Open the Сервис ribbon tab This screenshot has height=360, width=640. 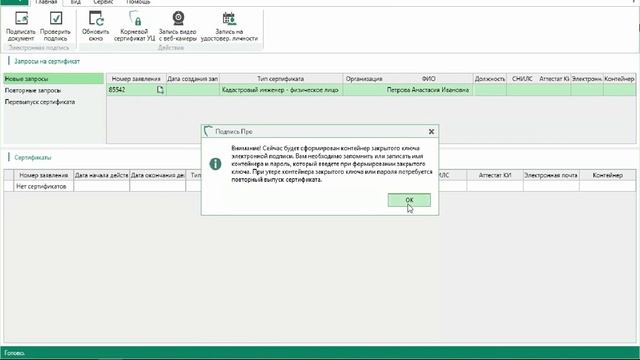tap(103, 2)
